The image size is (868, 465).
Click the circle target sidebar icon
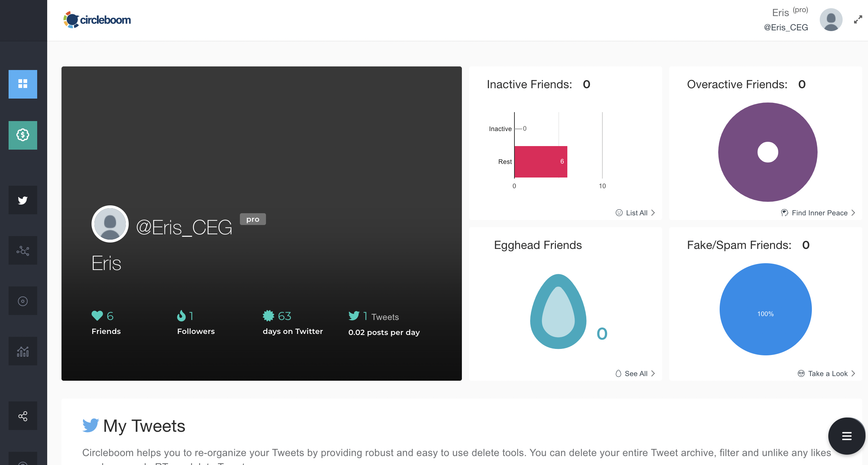coord(23,301)
